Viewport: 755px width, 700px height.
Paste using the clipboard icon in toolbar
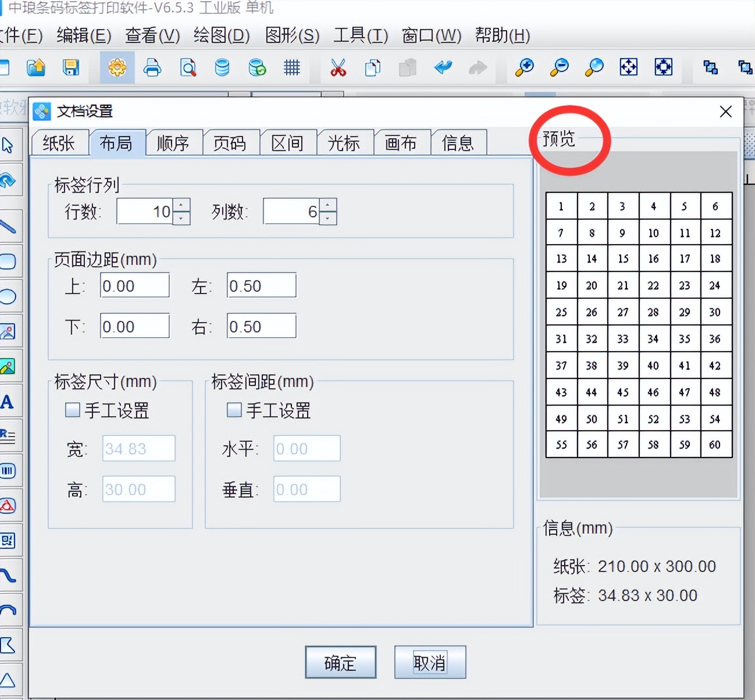[408, 67]
